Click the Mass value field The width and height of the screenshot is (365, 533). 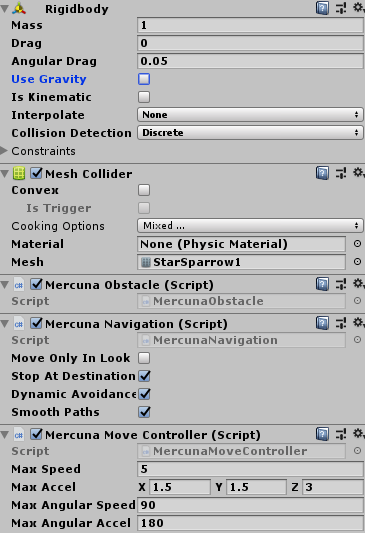click(x=250, y=25)
